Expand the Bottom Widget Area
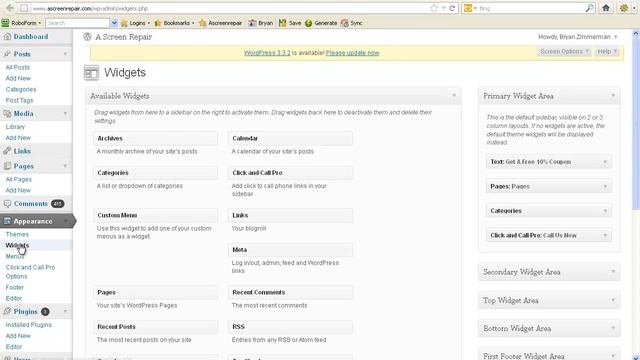 tap(549, 329)
